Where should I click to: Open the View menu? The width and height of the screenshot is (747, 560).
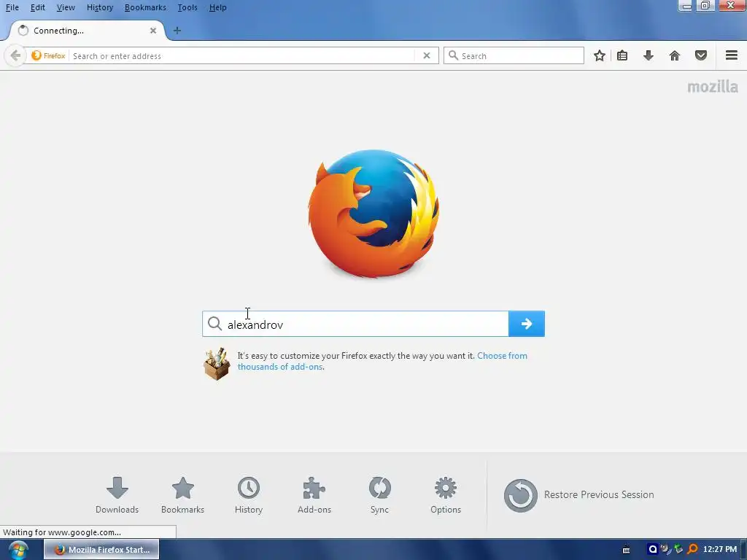click(66, 7)
